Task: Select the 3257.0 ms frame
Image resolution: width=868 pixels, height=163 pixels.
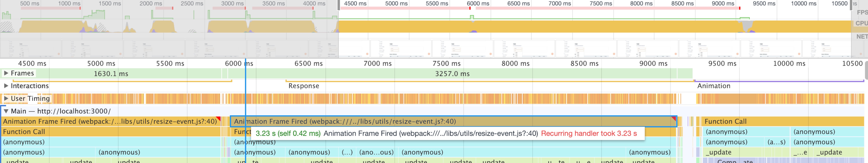Action: pos(452,74)
